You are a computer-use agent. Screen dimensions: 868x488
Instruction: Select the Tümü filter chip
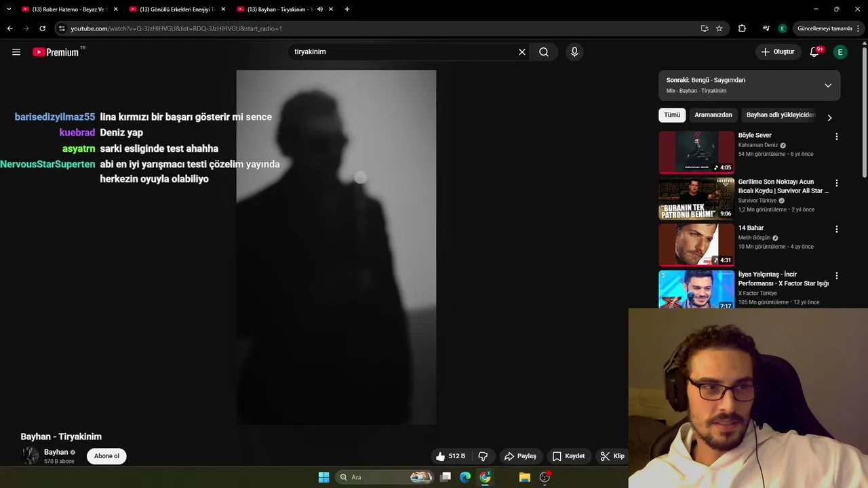pyautogui.click(x=672, y=115)
